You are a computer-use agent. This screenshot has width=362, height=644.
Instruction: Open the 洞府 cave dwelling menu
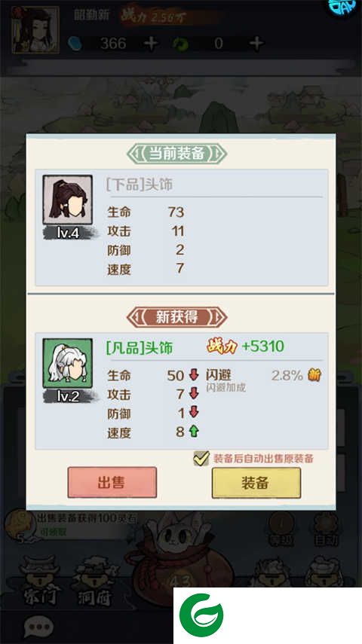coord(94,581)
